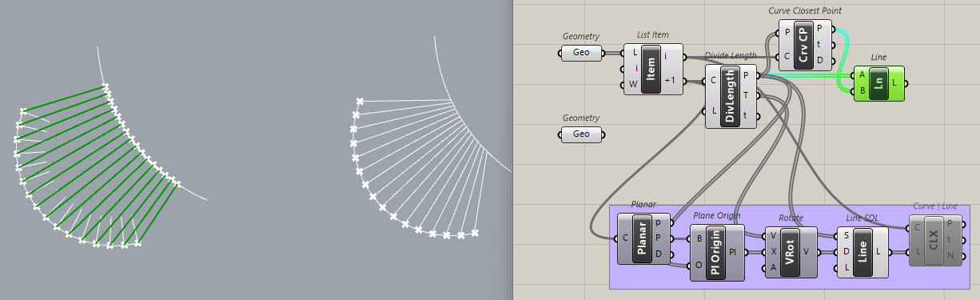
Task: Click the "Curve Closest Point" label
Action: [x=804, y=10]
